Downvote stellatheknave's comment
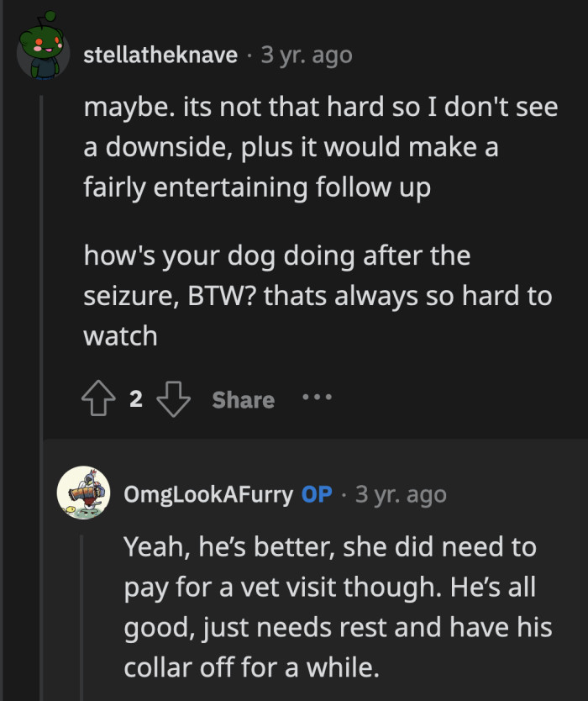588x701 pixels. (175, 399)
